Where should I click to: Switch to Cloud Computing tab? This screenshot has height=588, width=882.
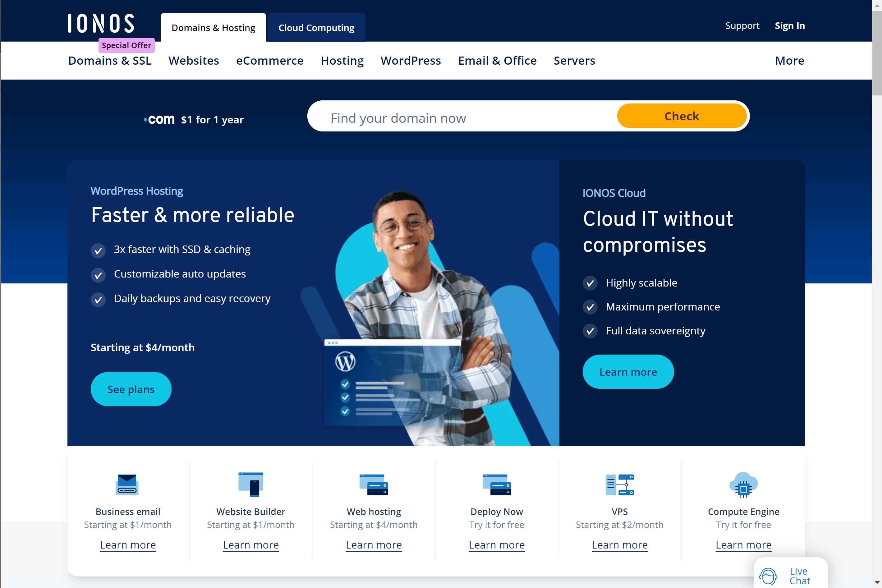[x=316, y=28]
